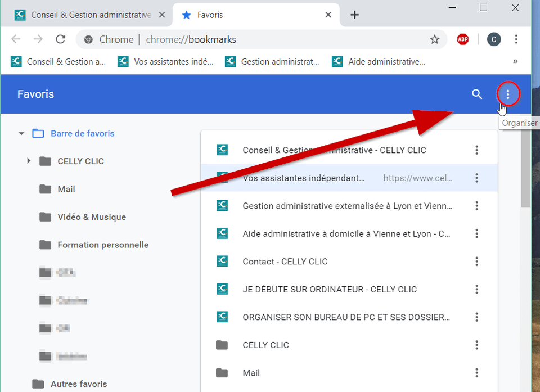
Task: Open more actions for CELLY CLIC folder row
Action: tap(476, 345)
